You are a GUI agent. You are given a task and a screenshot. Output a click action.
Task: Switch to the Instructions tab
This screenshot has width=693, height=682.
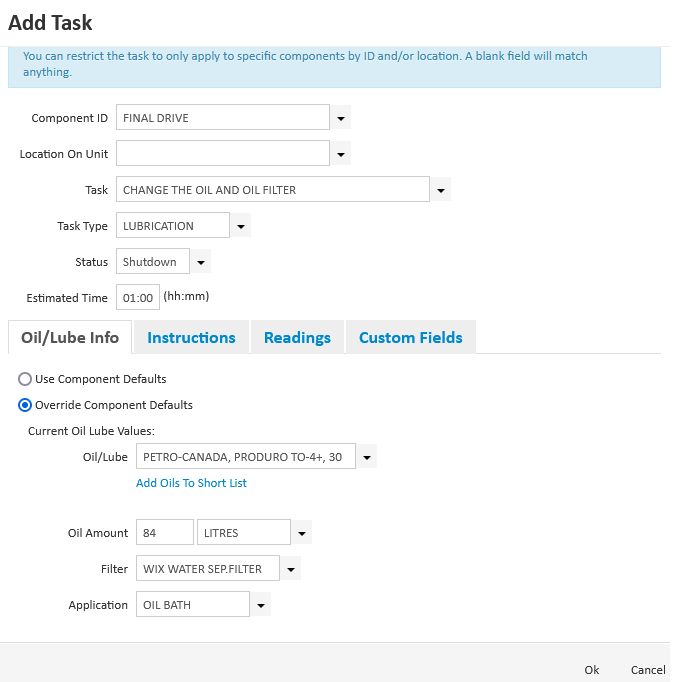[191, 337]
